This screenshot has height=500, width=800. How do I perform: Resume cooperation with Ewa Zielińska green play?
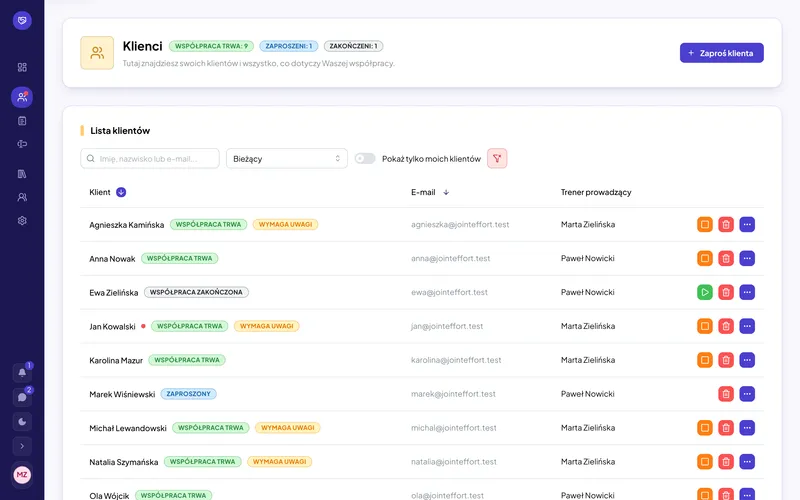[x=705, y=292]
